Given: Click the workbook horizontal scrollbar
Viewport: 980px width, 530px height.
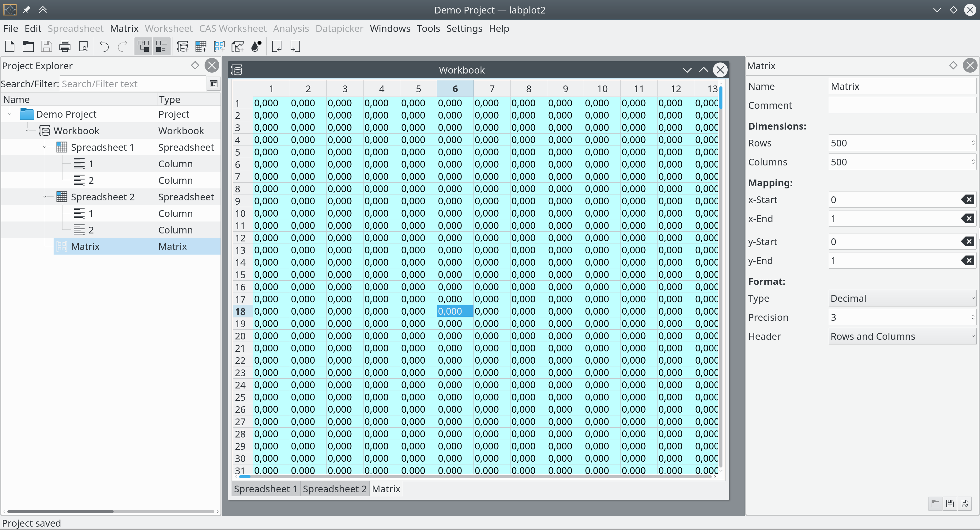Looking at the screenshot, I should coord(476,477).
